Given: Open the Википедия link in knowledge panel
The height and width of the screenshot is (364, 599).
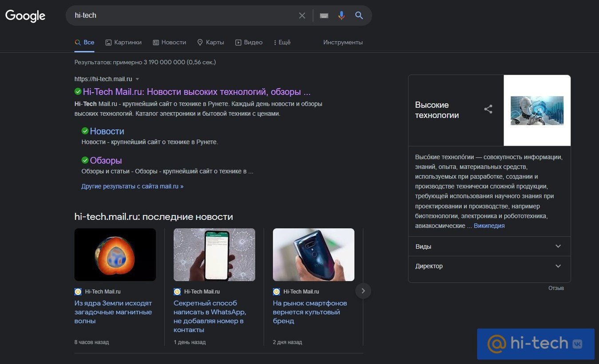Looking at the screenshot, I should click(489, 226).
